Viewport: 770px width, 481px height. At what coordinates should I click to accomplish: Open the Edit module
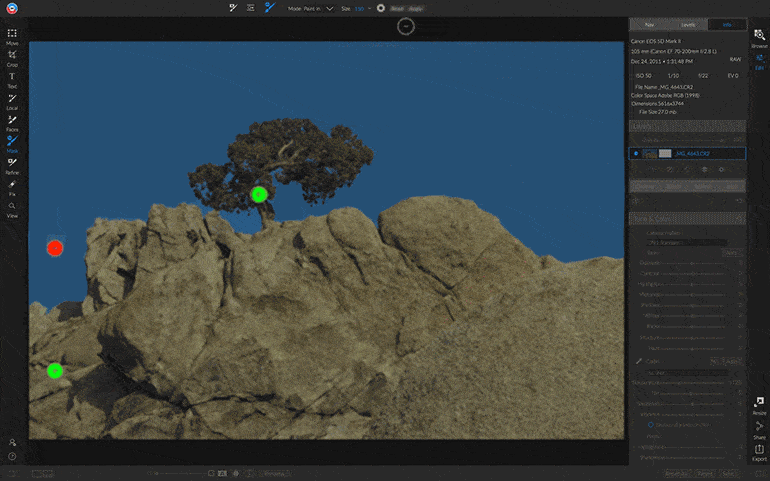pos(759,62)
